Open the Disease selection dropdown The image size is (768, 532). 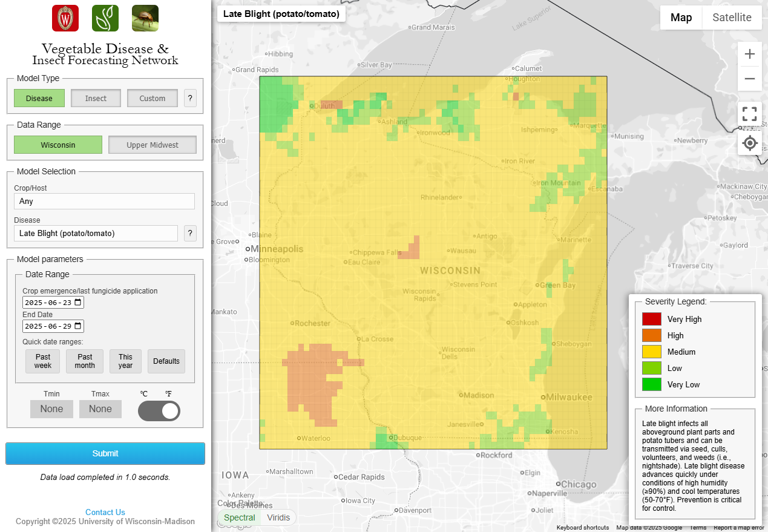96,233
